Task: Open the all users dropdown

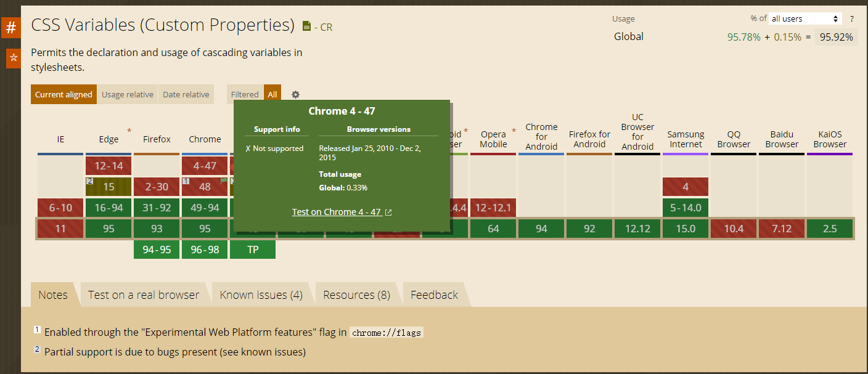Action: [805, 18]
